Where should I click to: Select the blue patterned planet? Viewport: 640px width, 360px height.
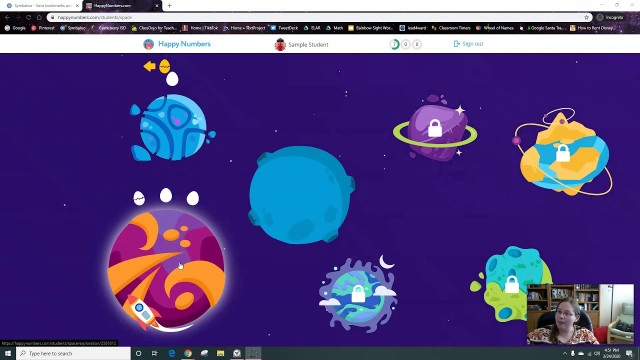click(173, 127)
